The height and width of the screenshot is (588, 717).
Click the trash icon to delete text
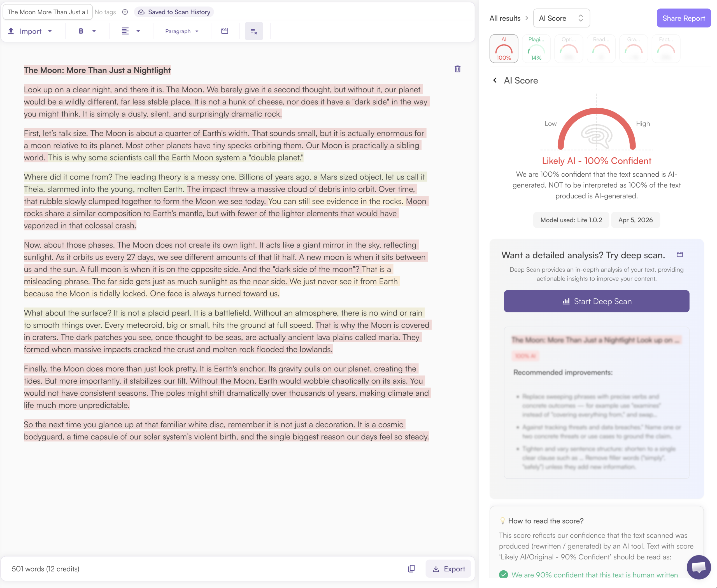click(x=457, y=69)
